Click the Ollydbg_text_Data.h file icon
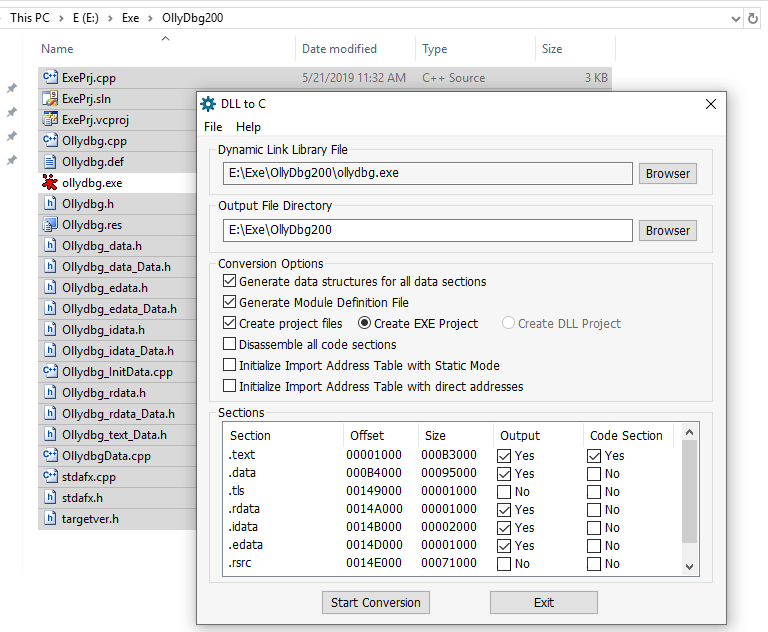The image size is (768, 632). [x=50, y=435]
